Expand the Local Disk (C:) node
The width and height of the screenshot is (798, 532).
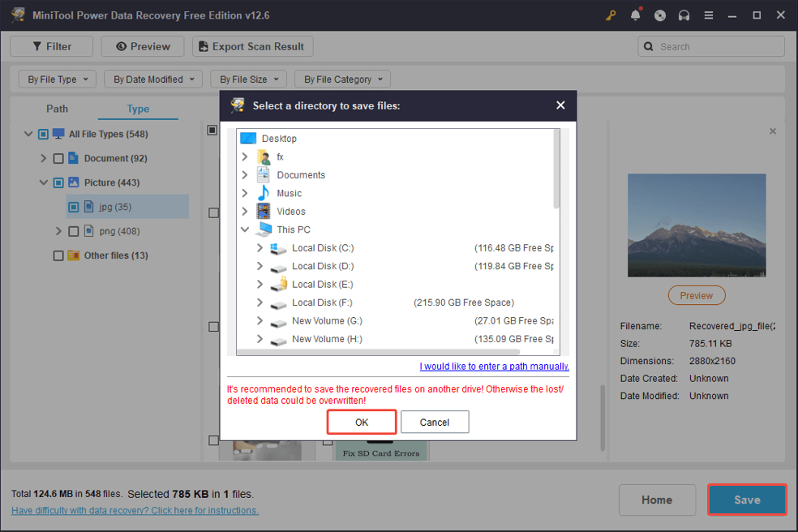pyautogui.click(x=260, y=248)
